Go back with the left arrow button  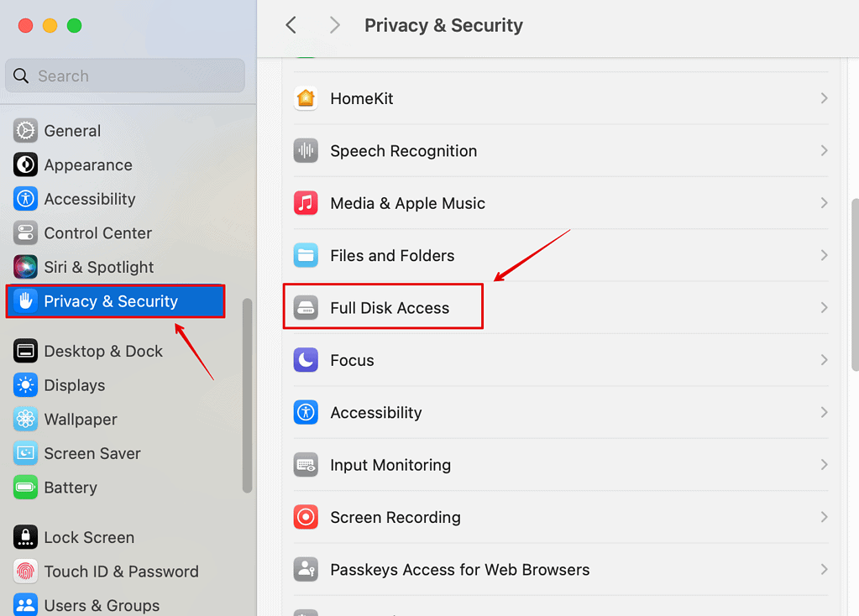click(x=291, y=25)
